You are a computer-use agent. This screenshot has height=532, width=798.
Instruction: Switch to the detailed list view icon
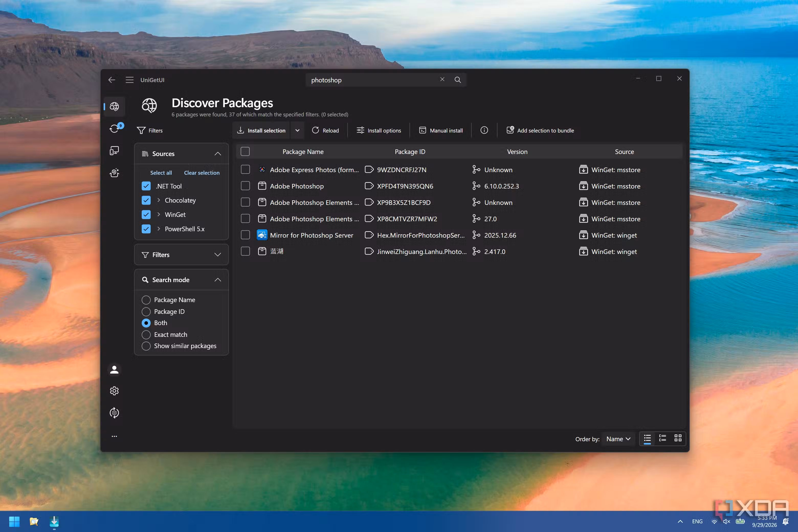click(663, 438)
